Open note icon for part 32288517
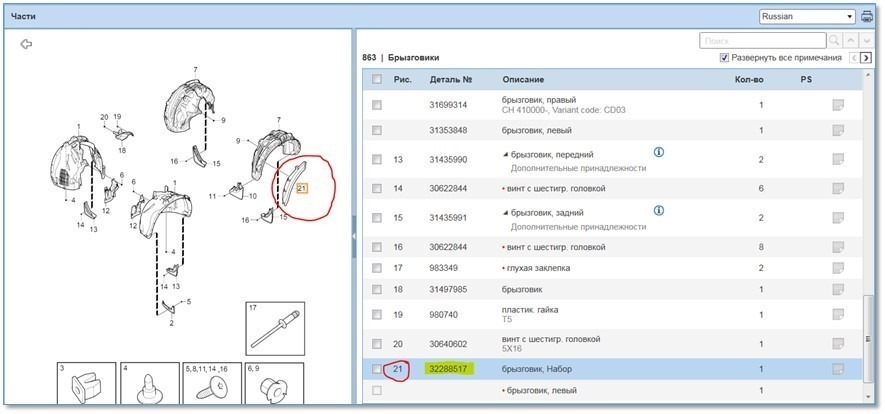The width and height of the screenshot is (885, 414). (838, 369)
